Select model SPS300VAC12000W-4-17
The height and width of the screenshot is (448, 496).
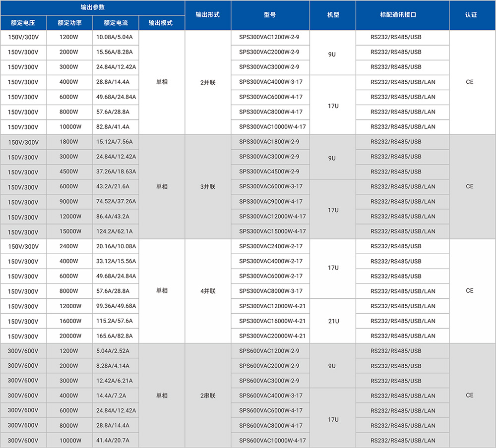point(270,217)
